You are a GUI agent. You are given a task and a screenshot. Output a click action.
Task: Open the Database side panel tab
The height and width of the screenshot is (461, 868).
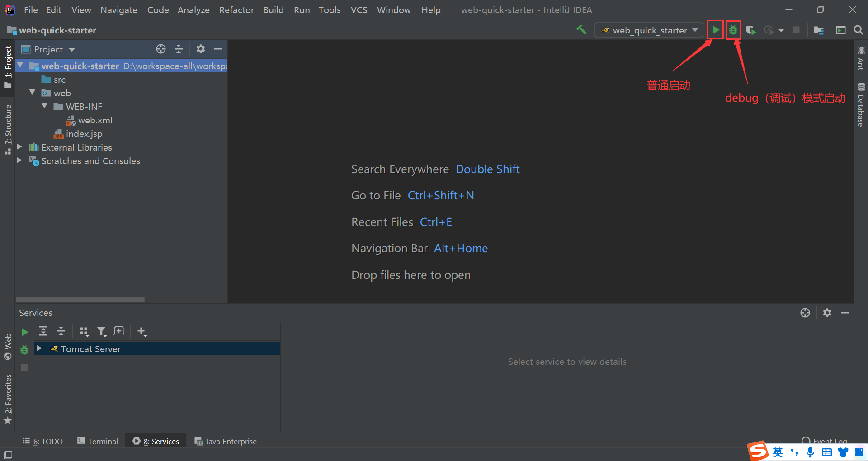point(861,105)
